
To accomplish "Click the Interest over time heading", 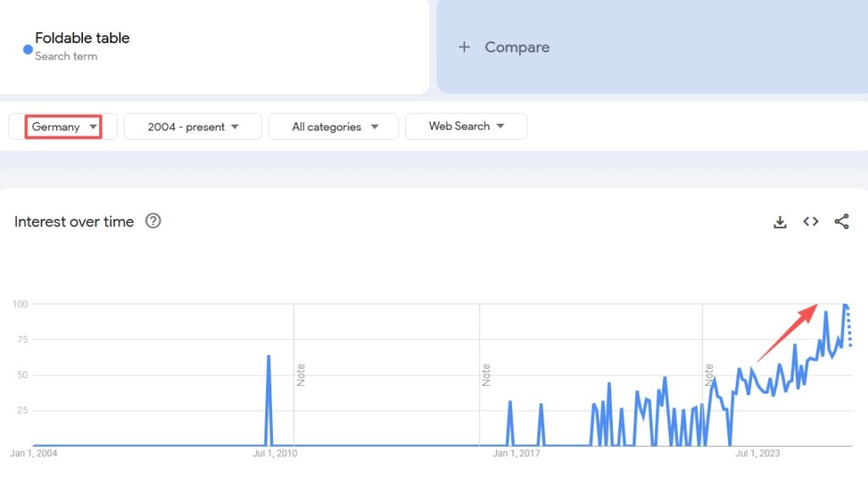I will point(74,221).
